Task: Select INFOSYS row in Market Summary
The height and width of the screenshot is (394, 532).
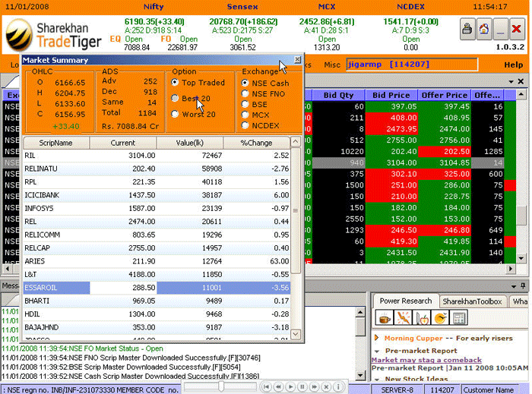Action: click(157, 208)
